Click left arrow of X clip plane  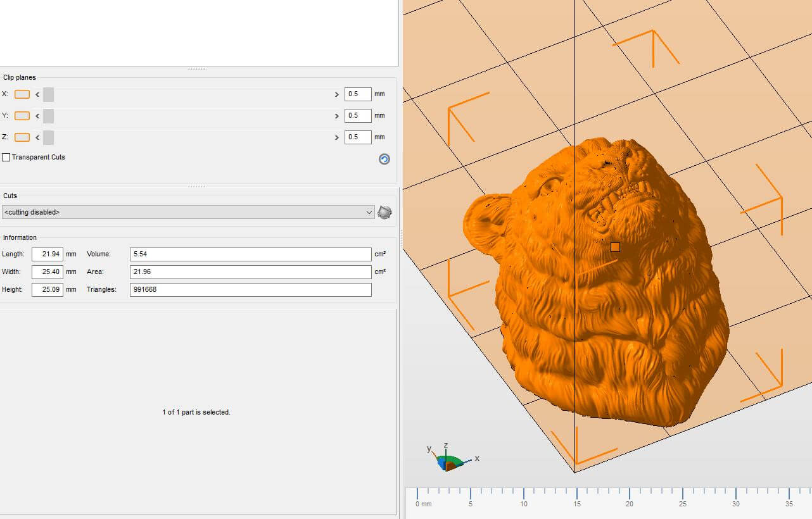[37, 95]
